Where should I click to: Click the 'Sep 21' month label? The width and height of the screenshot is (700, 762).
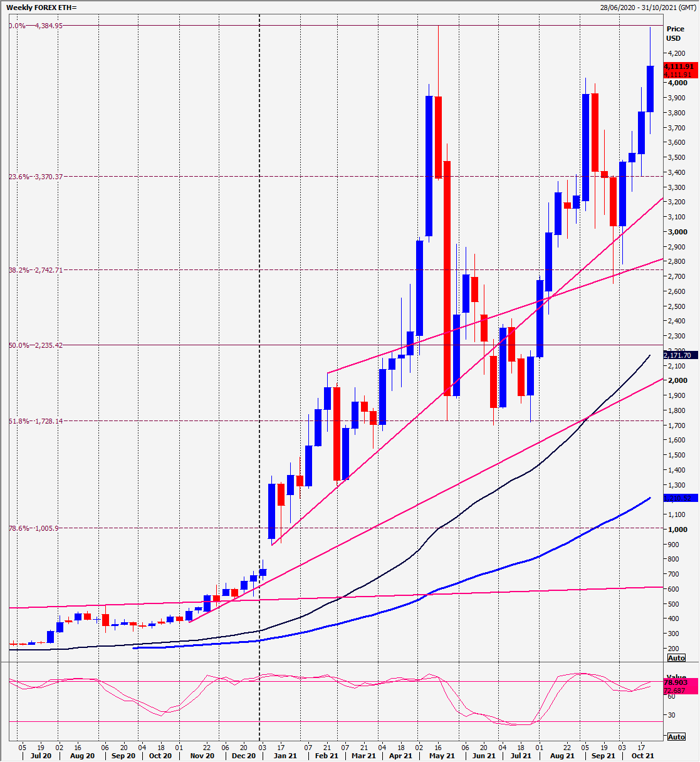603,756
